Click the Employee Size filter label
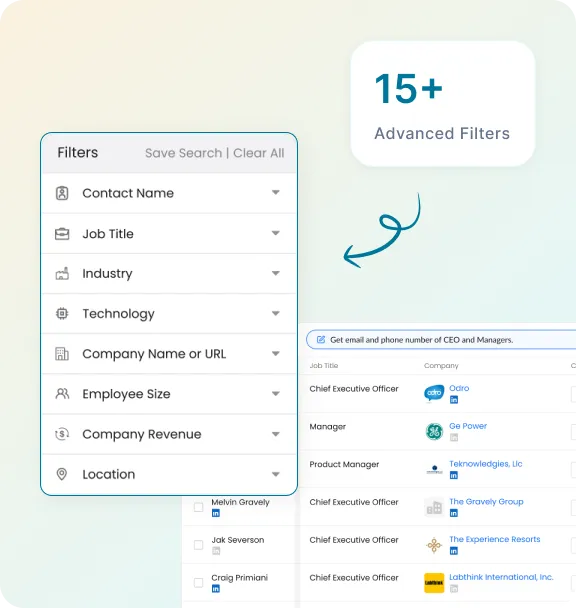576x608 pixels. [126, 394]
